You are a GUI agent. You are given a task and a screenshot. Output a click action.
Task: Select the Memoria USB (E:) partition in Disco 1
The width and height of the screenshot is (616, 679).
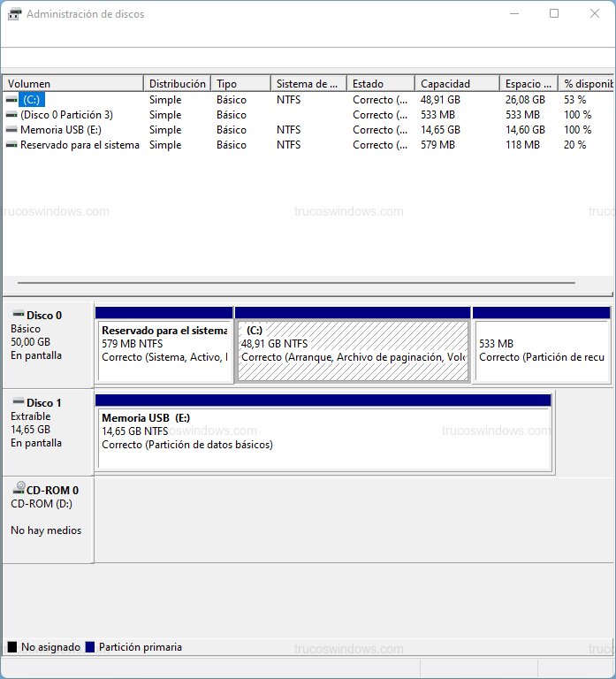pyautogui.click(x=323, y=438)
